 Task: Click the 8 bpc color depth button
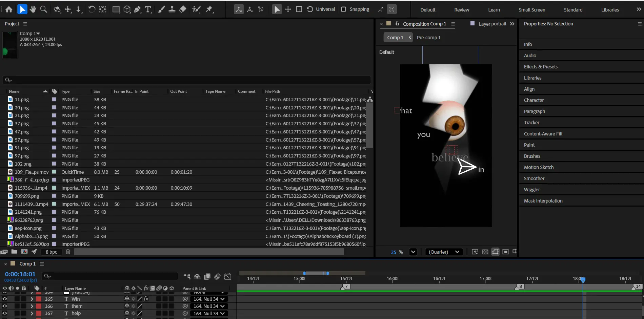(52, 252)
